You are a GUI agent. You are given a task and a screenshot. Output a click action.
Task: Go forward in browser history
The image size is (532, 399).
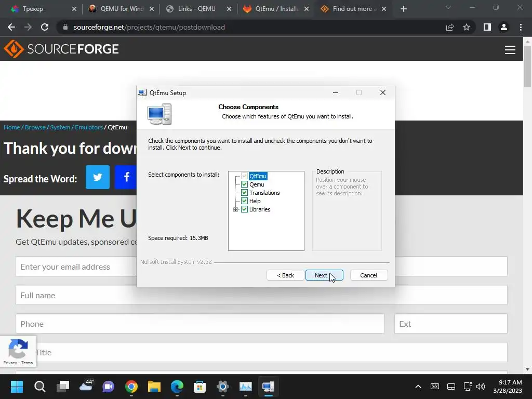(x=28, y=27)
